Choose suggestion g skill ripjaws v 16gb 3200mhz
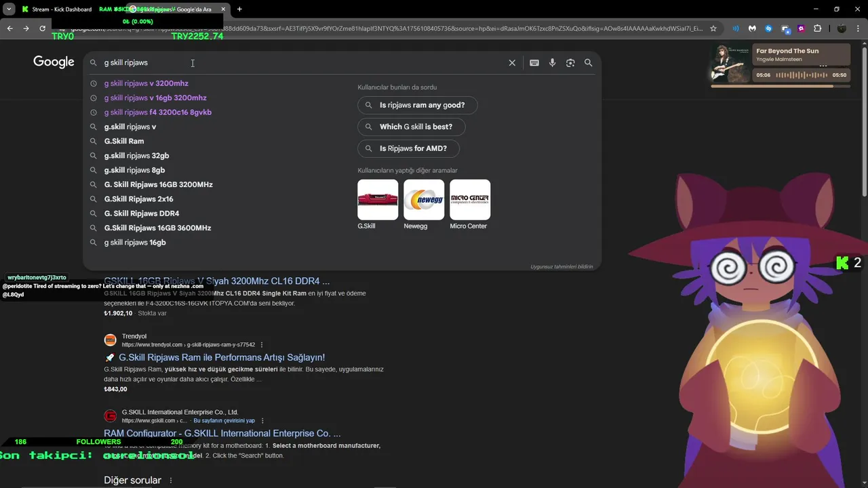Image resolution: width=868 pixels, height=488 pixels. pyautogui.click(x=155, y=98)
